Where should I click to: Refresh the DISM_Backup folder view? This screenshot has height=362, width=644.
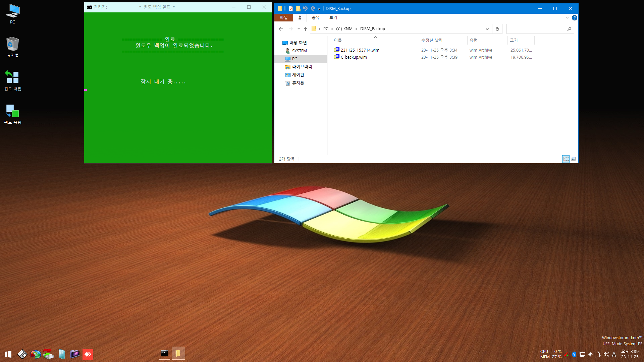(x=497, y=29)
